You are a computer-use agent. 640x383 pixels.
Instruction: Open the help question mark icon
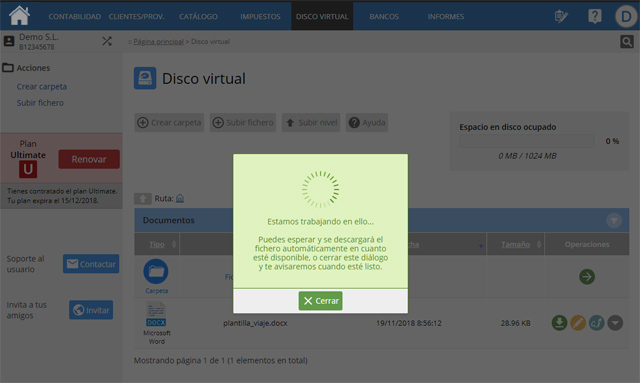595,16
